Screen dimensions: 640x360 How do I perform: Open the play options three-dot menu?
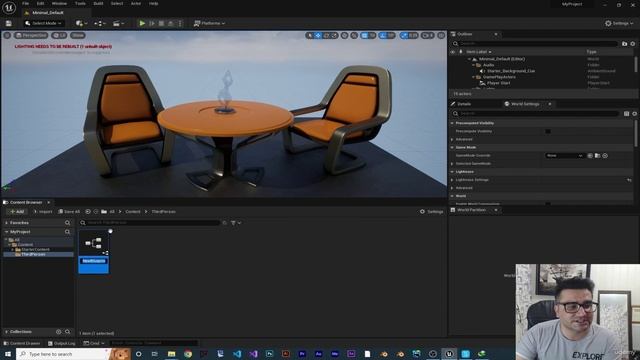tap(180, 23)
